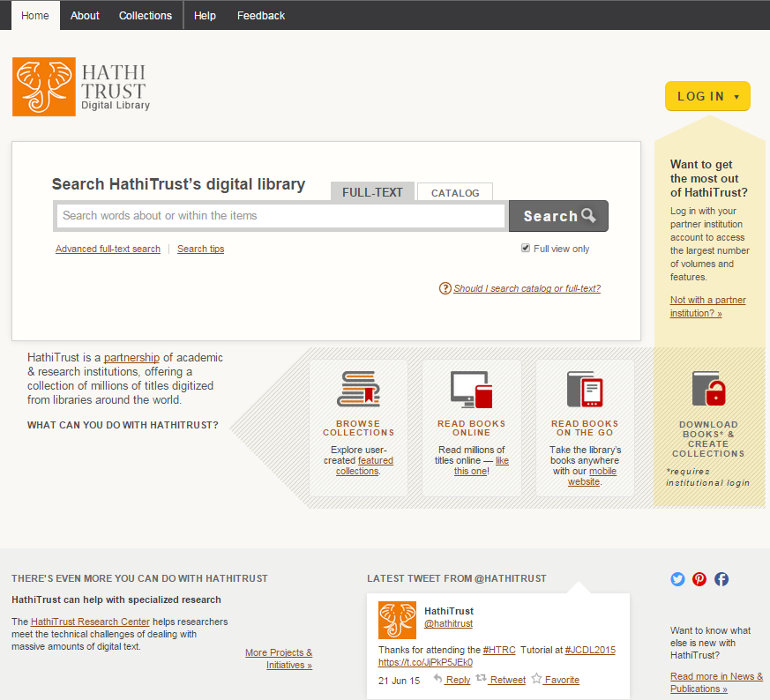Click the Search button label

coord(550,216)
